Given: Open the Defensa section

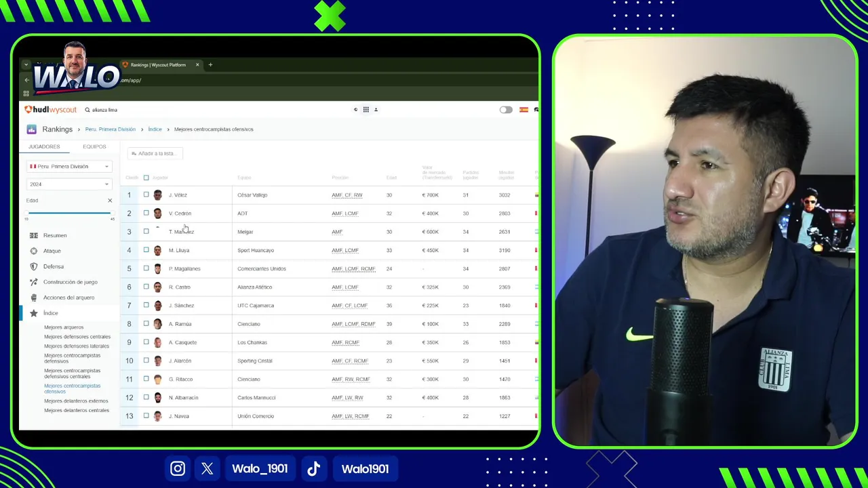Looking at the screenshot, I should click(x=54, y=266).
